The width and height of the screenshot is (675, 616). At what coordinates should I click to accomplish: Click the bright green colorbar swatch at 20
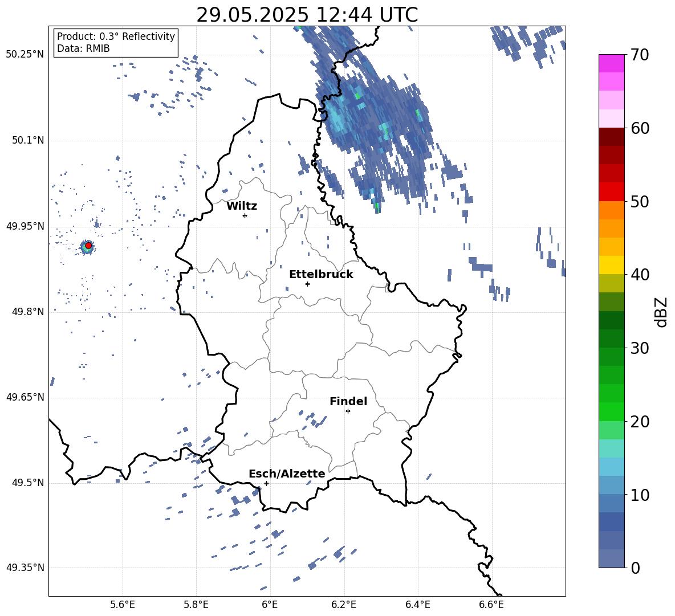(x=611, y=411)
